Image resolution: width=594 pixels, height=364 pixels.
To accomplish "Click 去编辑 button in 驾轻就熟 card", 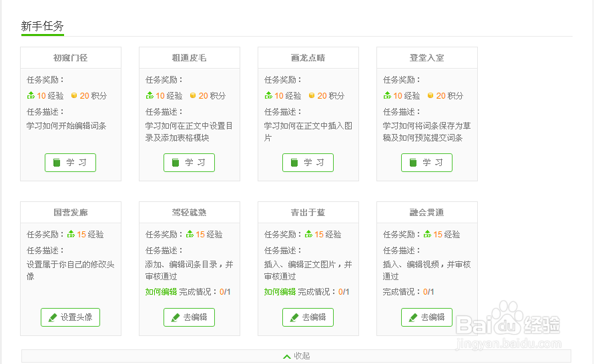I will 189,317.
